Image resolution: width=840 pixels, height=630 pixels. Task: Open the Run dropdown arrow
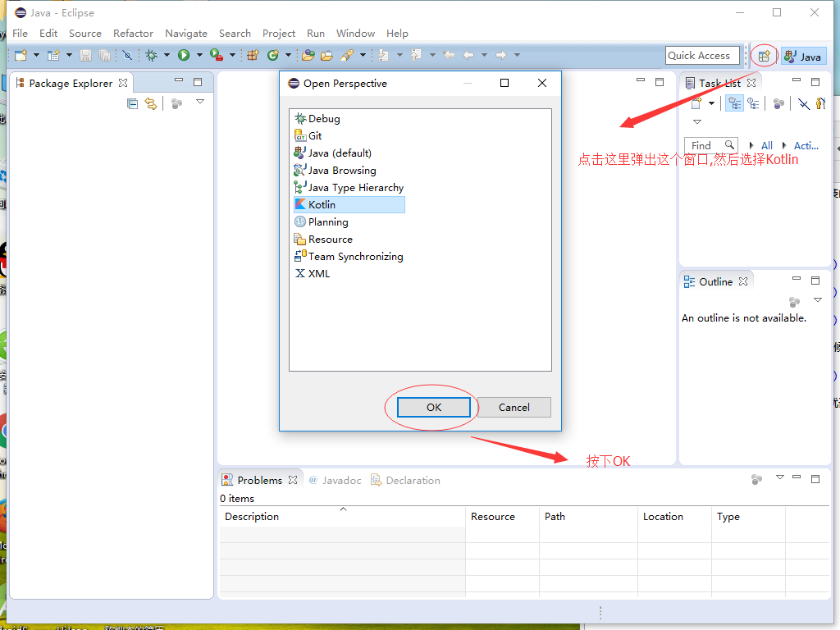199,55
